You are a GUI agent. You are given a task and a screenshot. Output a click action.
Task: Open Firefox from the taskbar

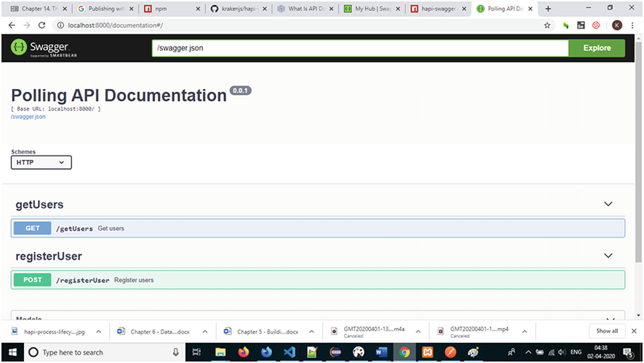pos(243,352)
